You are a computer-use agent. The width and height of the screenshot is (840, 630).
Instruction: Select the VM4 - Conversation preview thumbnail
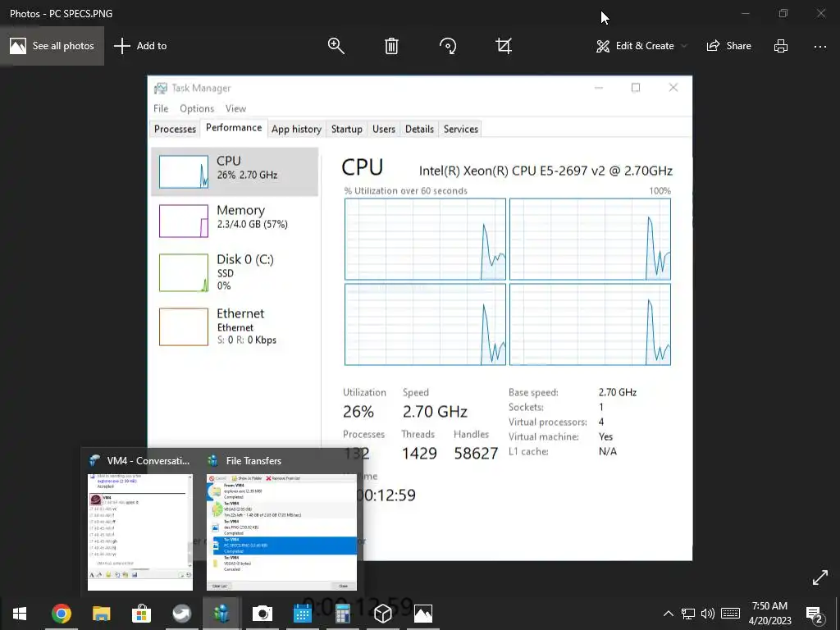coord(139,532)
